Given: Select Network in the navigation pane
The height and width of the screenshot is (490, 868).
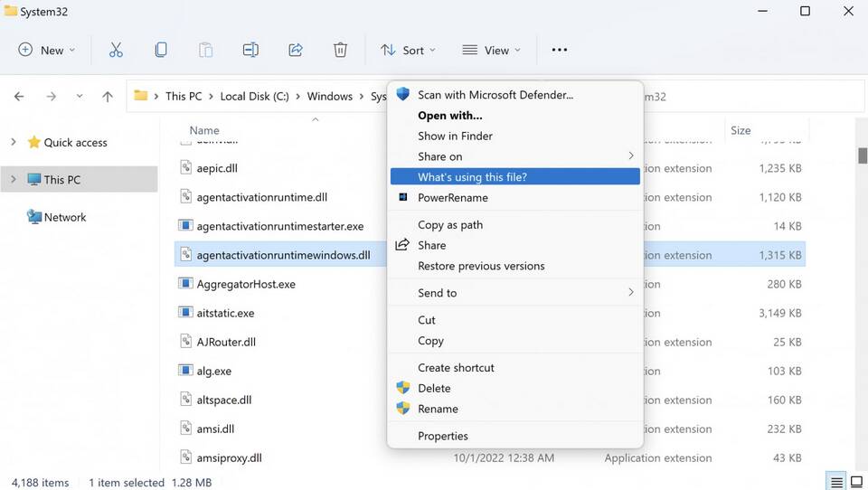Looking at the screenshot, I should [x=65, y=217].
